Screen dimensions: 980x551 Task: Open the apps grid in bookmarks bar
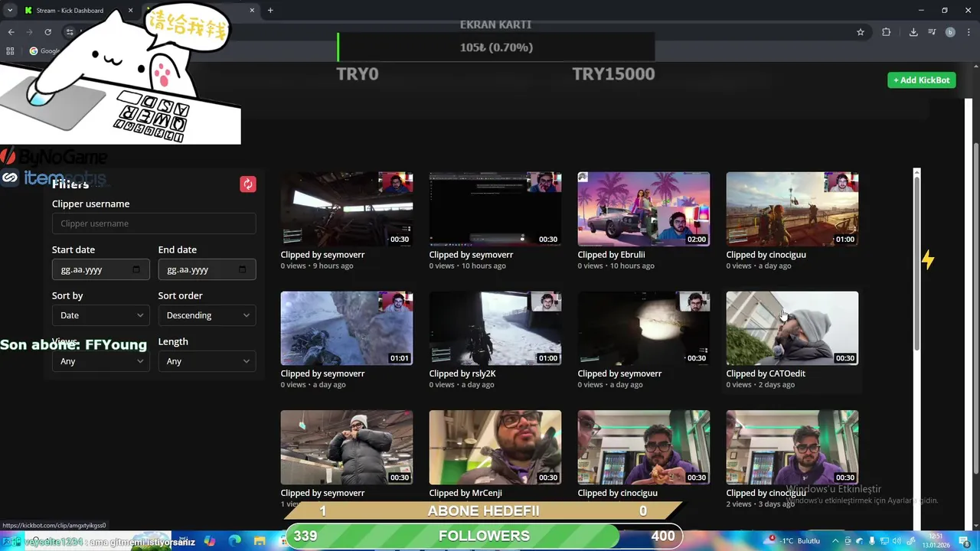[10, 51]
